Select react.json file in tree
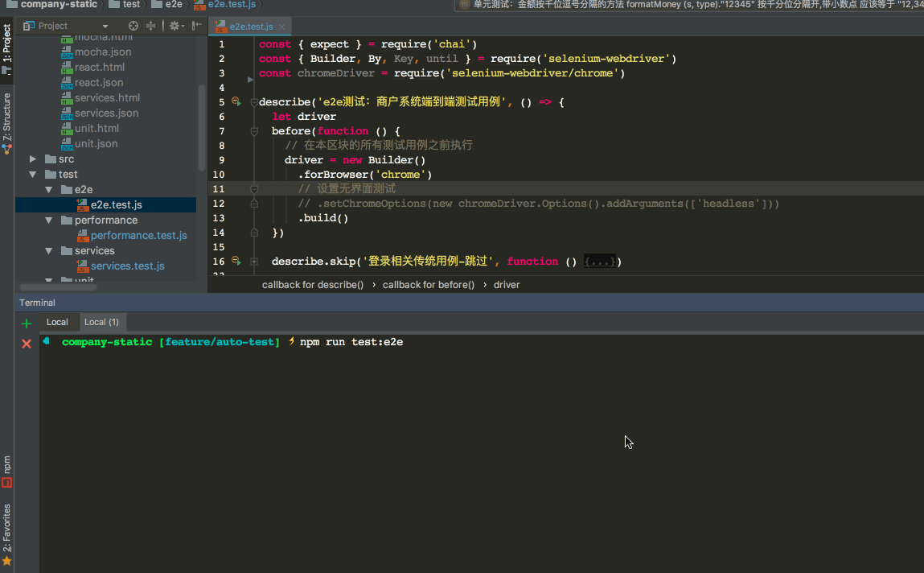 (x=98, y=83)
